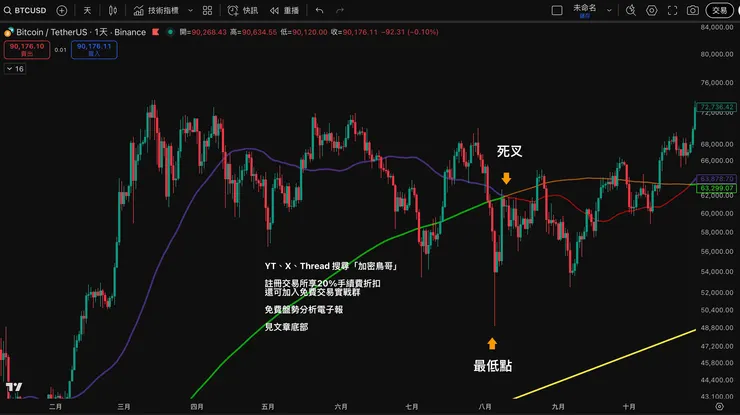
Task: Click 84,000.00 on price scale
Action: [716, 27]
